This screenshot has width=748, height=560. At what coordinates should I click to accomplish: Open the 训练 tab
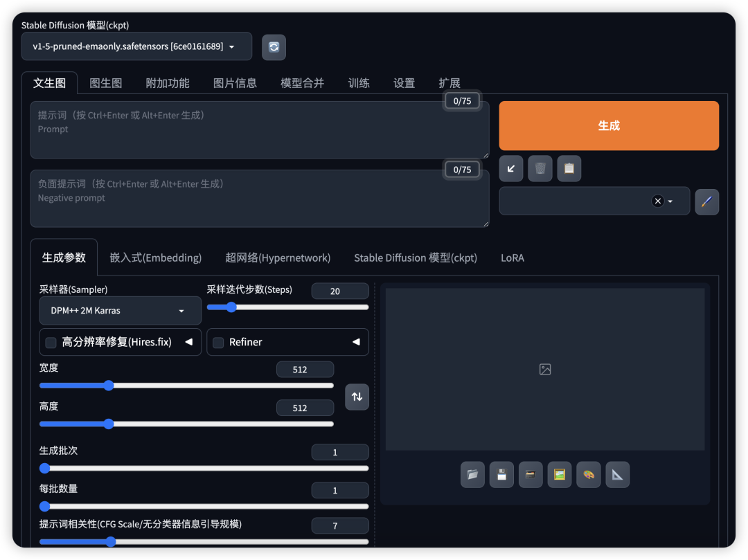click(359, 83)
